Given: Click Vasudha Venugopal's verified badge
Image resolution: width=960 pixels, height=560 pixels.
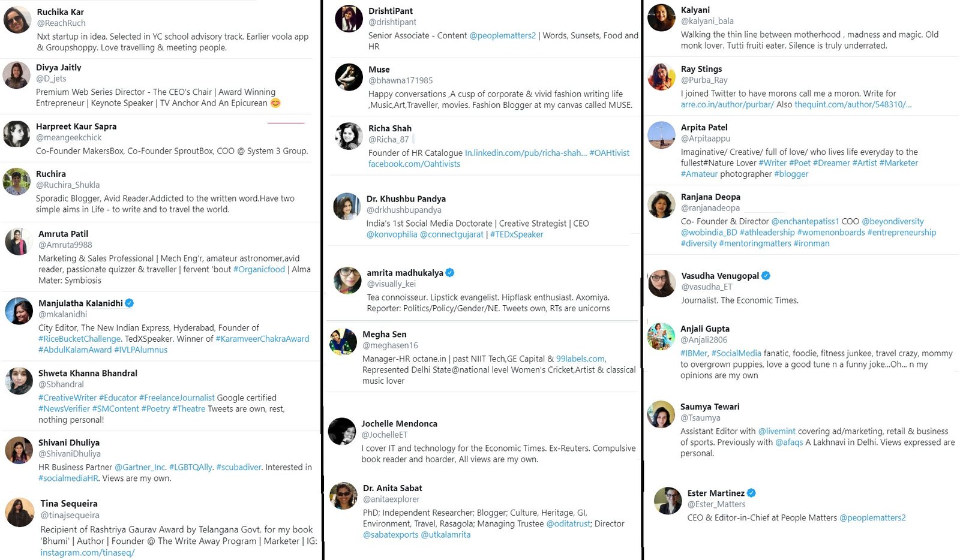Looking at the screenshot, I should (766, 276).
